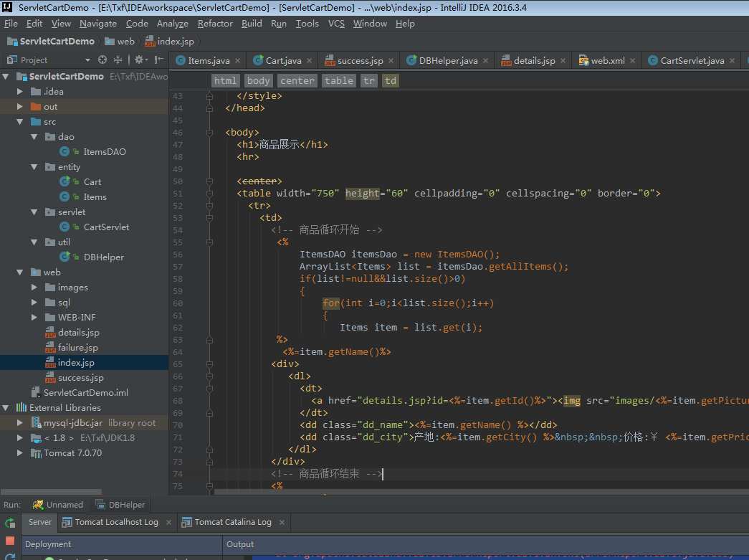Close the details.jsp tab
The height and width of the screenshot is (560, 749).
point(563,61)
